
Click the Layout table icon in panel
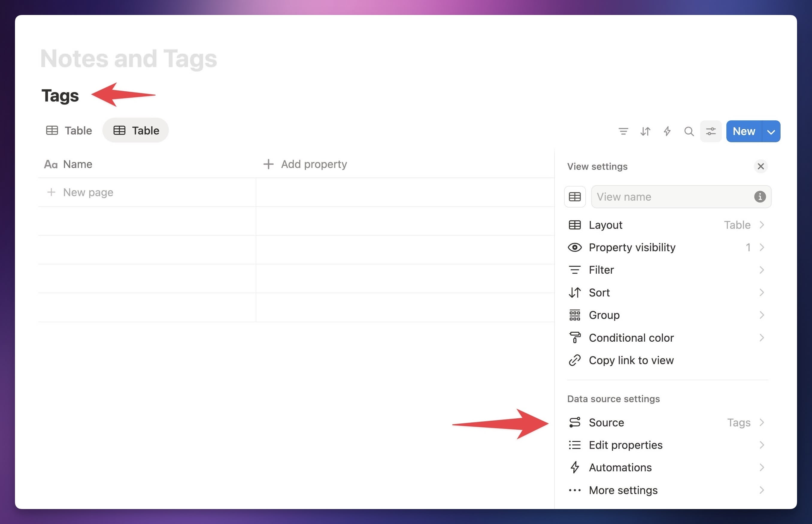point(575,225)
